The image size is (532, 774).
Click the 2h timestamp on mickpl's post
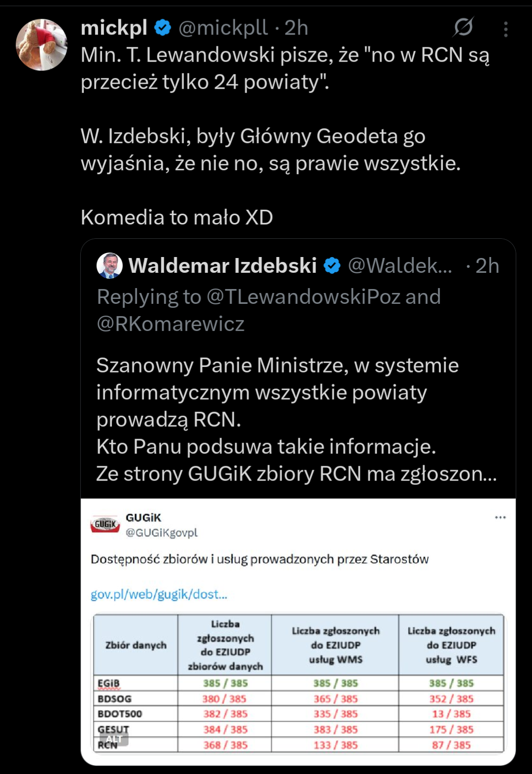click(296, 28)
